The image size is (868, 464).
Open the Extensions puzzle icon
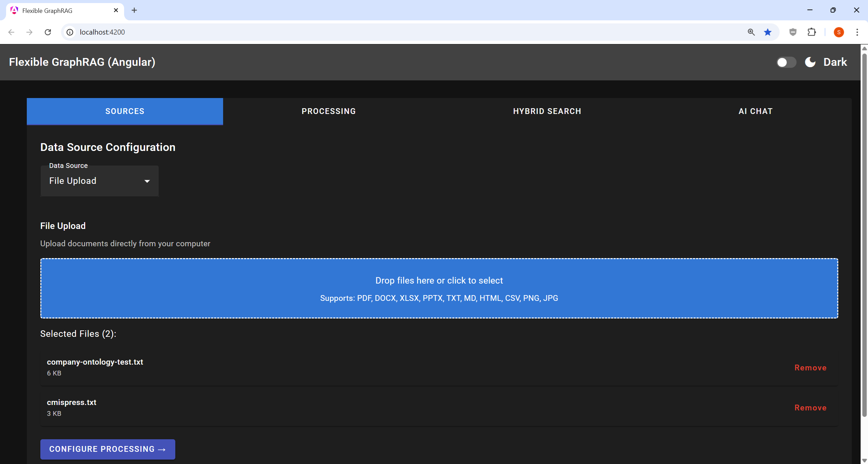coord(811,32)
